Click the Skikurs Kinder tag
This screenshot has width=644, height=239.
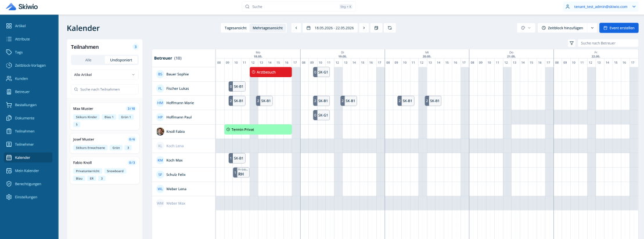click(86, 117)
